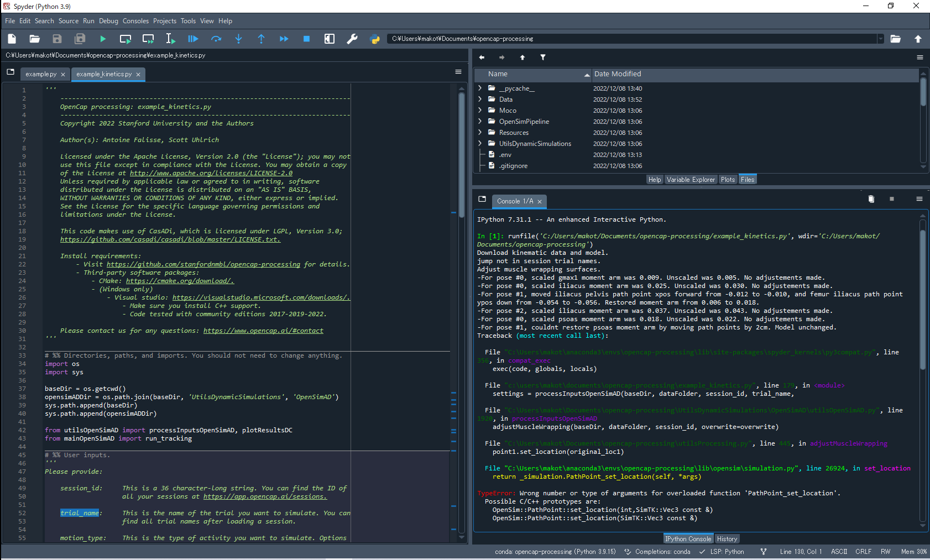Expand the Resources folder
The height and width of the screenshot is (560, 930).
[480, 133]
